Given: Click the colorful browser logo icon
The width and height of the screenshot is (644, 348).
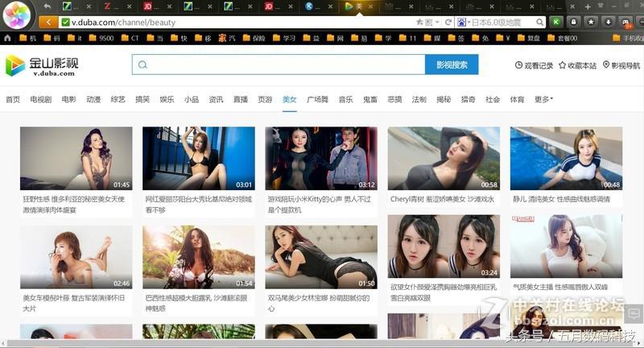Looking at the screenshot, I should 16,14.
